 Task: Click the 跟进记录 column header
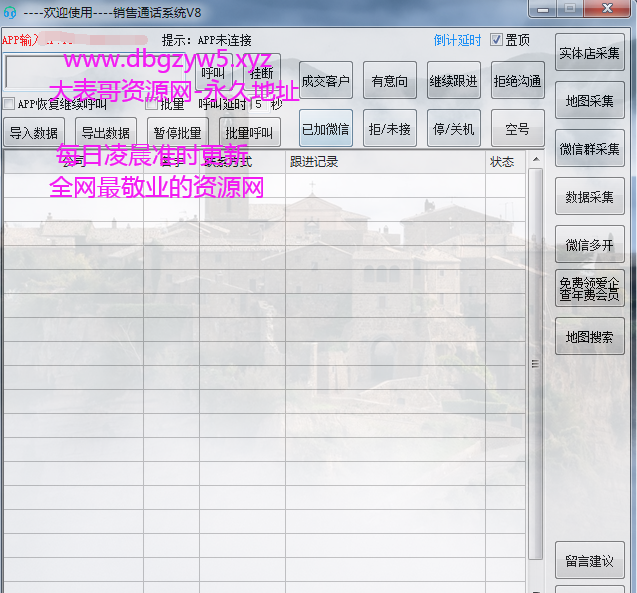point(314,161)
